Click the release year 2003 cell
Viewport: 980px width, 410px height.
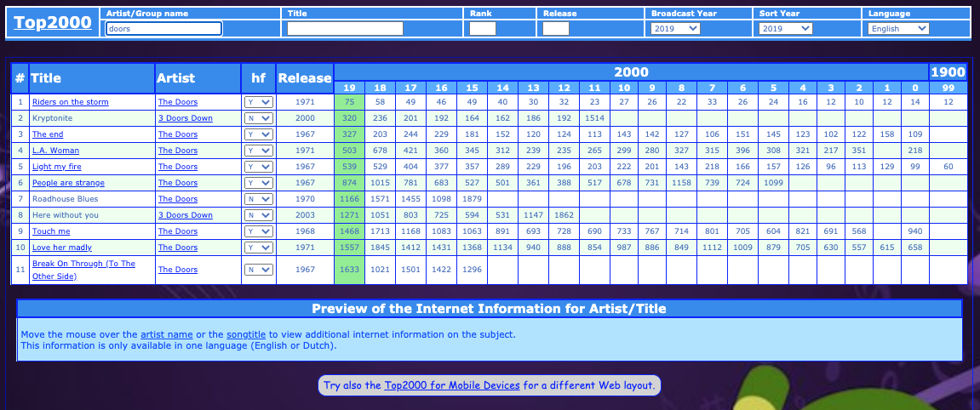coord(305,215)
